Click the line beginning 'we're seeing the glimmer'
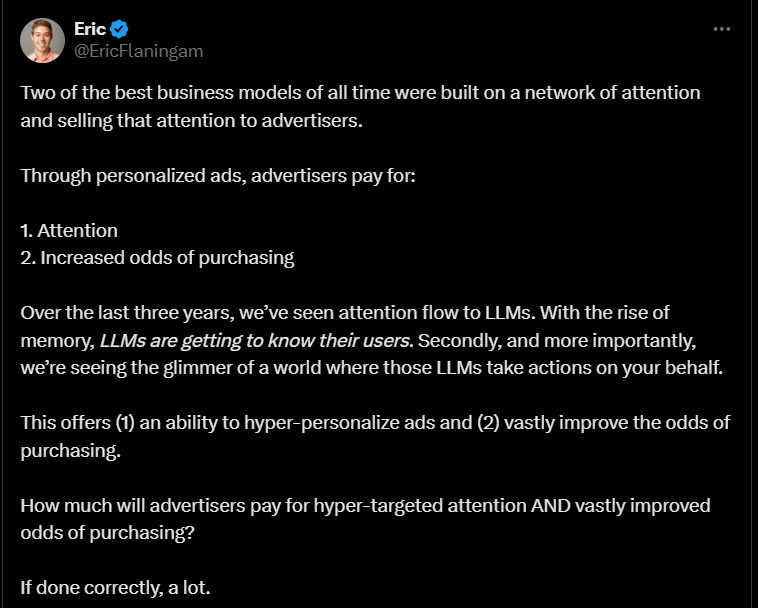758x608 pixels. click(x=371, y=368)
